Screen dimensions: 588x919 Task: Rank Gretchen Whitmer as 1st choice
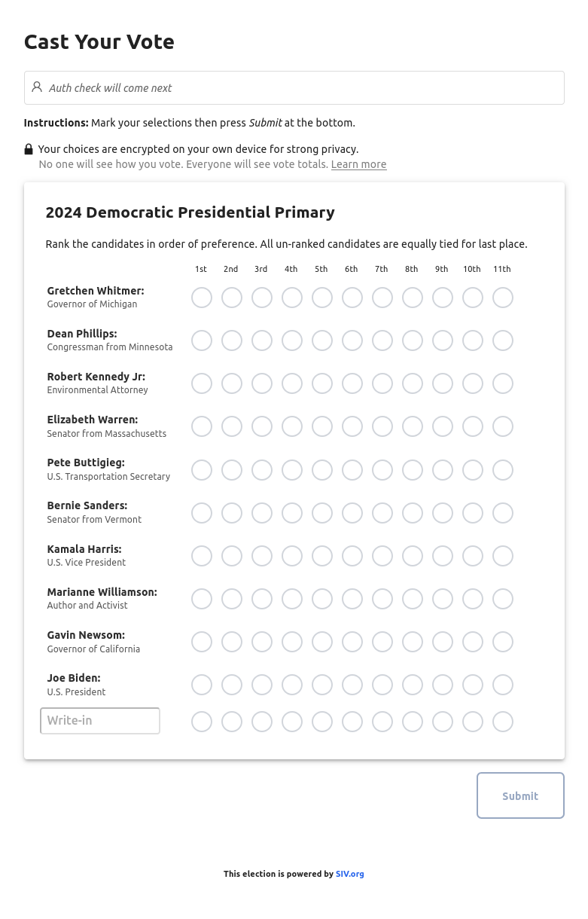coord(202,298)
